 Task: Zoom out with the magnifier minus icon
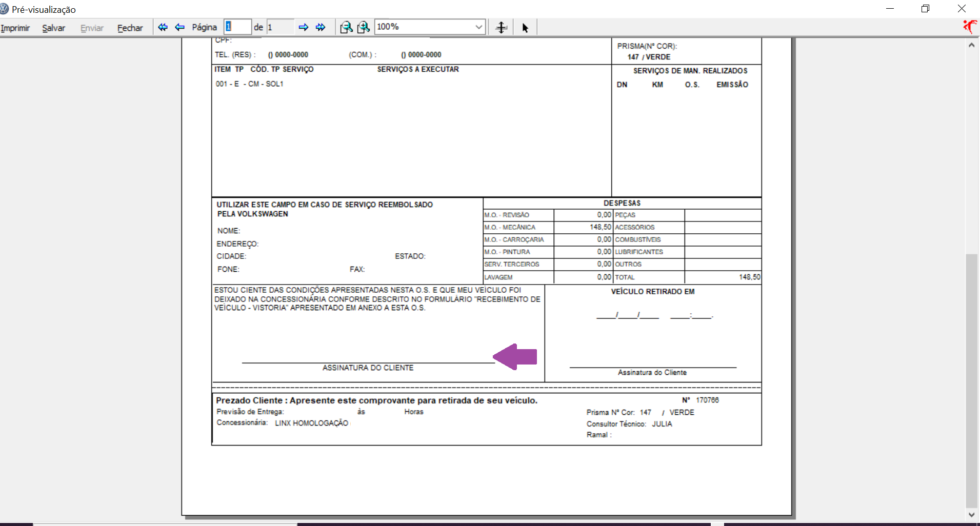click(x=347, y=27)
